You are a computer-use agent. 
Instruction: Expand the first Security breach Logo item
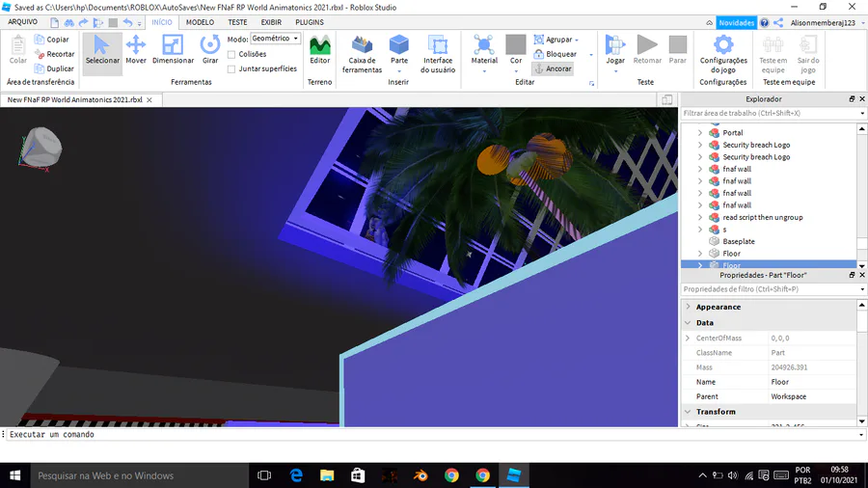(700, 145)
